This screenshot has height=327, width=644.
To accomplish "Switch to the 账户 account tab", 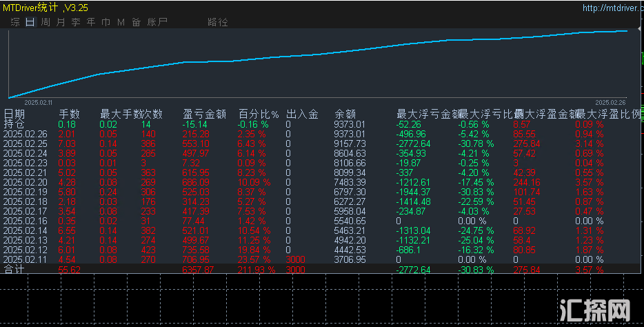I will [157, 22].
